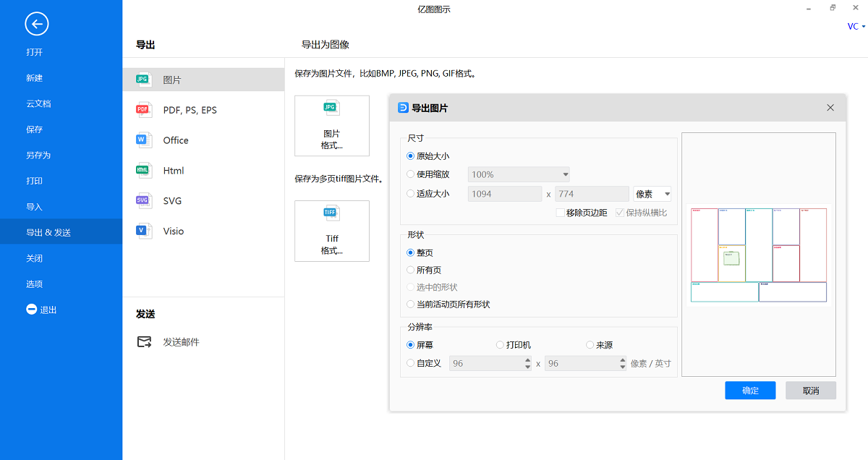Select the 导出 & 发送 menu item
Image resolution: width=868 pixels, height=460 pixels.
coord(61,232)
